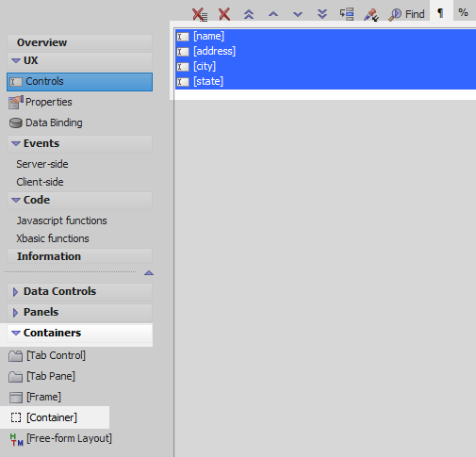Open the Data Binding page
The width and height of the screenshot is (476, 457).
(46, 122)
